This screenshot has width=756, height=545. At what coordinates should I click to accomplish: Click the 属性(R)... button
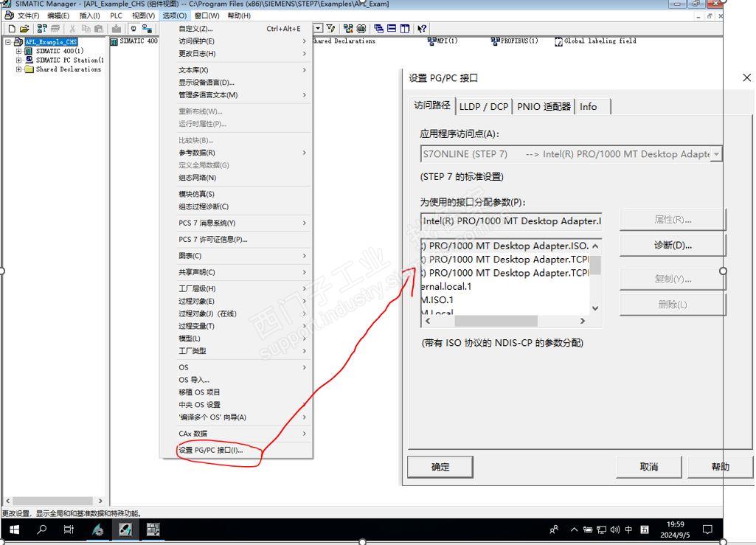pyautogui.click(x=673, y=220)
